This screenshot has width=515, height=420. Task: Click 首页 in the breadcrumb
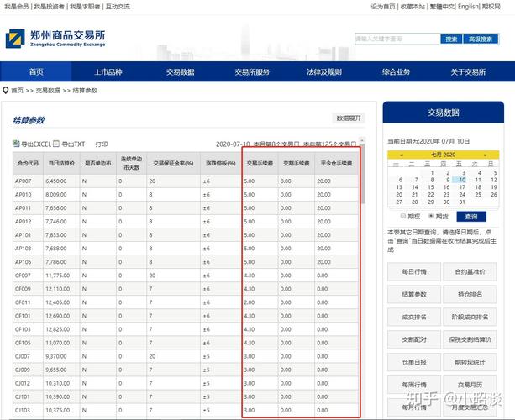(x=17, y=91)
